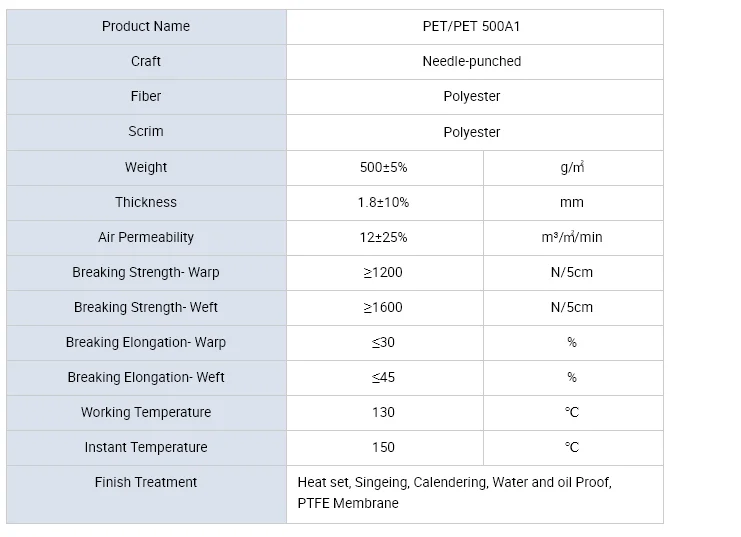The width and height of the screenshot is (741, 537).
Task: Select the PET/PET 500A1 product value
Action: click(x=472, y=26)
